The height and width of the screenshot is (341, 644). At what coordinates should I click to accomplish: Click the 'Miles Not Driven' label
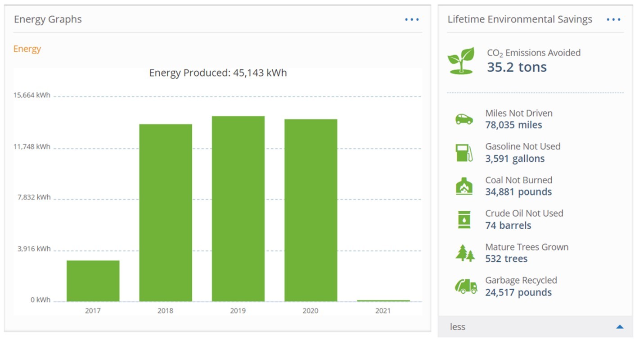pyautogui.click(x=519, y=113)
